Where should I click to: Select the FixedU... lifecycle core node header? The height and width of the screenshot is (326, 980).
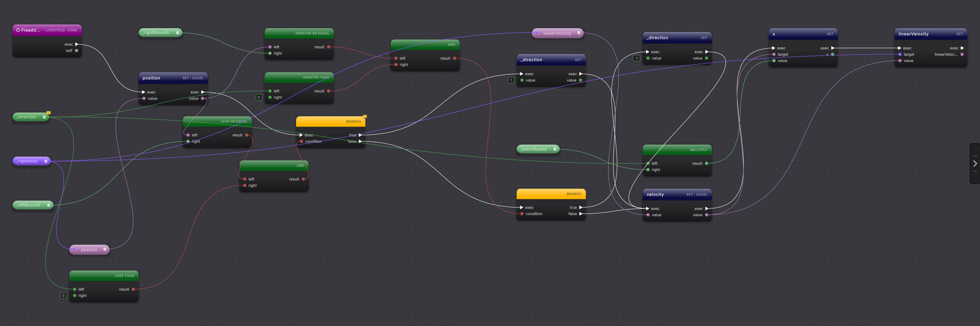point(47,30)
